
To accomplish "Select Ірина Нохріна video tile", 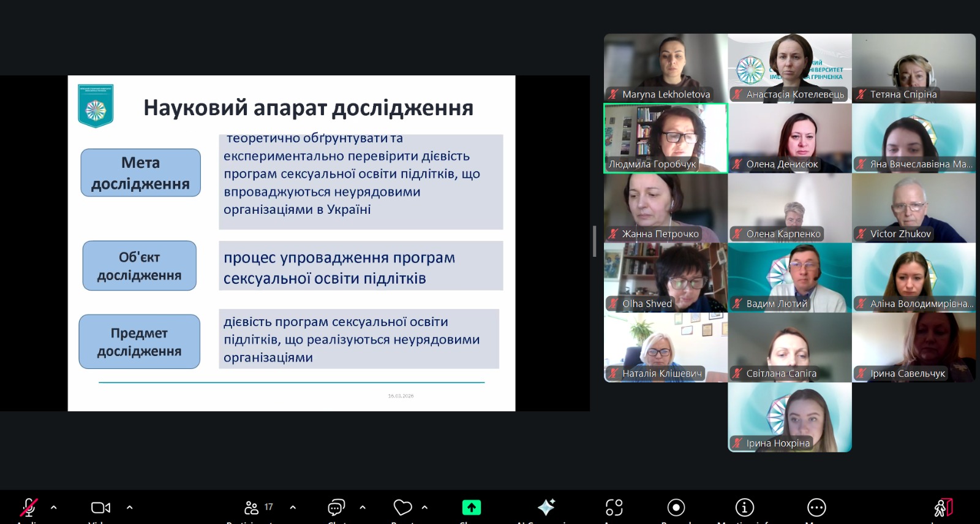I will point(790,417).
